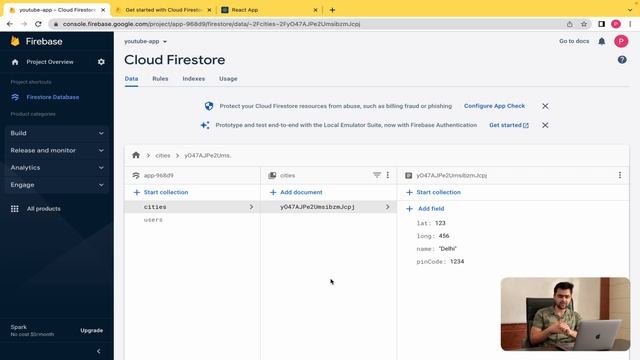Expand Release and monitor section
Image resolution: width=640 pixels, height=360 pixels.
coord(57,150)
